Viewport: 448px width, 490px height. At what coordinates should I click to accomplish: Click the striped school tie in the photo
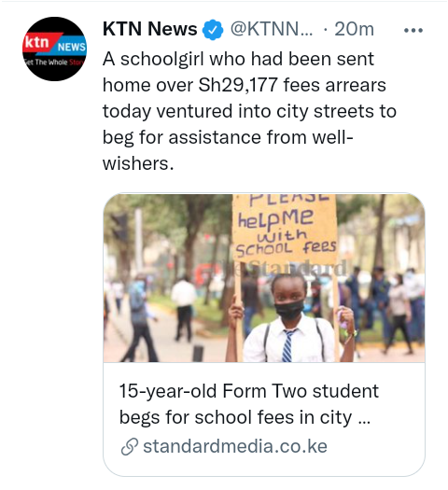coord(288,345)
